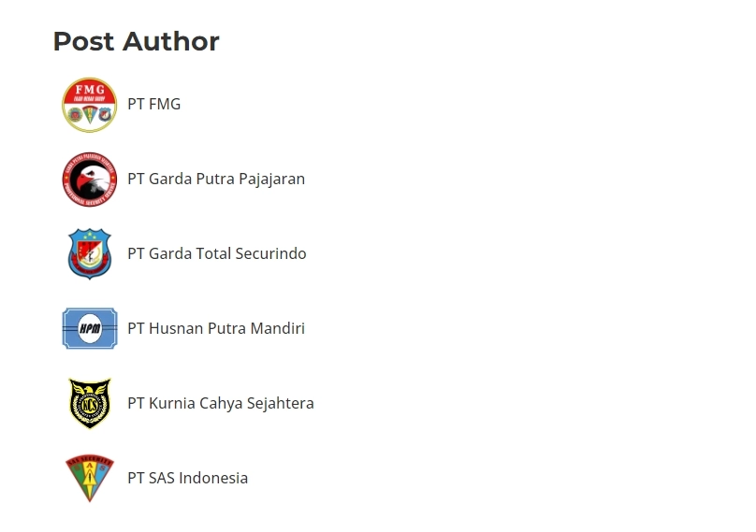
Task: Select the PT Kurnia Cahya Sejahtera author name
Action: pos(221,404)
